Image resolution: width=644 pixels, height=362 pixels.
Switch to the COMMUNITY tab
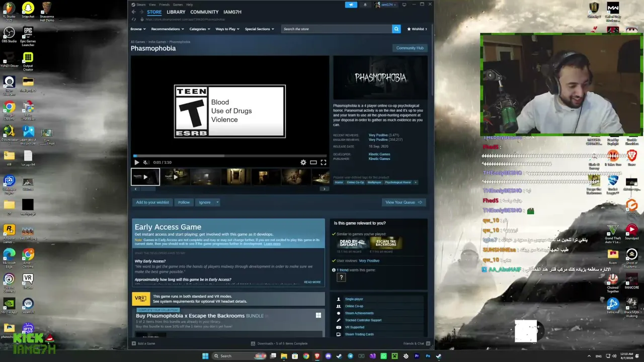point(204,12)
